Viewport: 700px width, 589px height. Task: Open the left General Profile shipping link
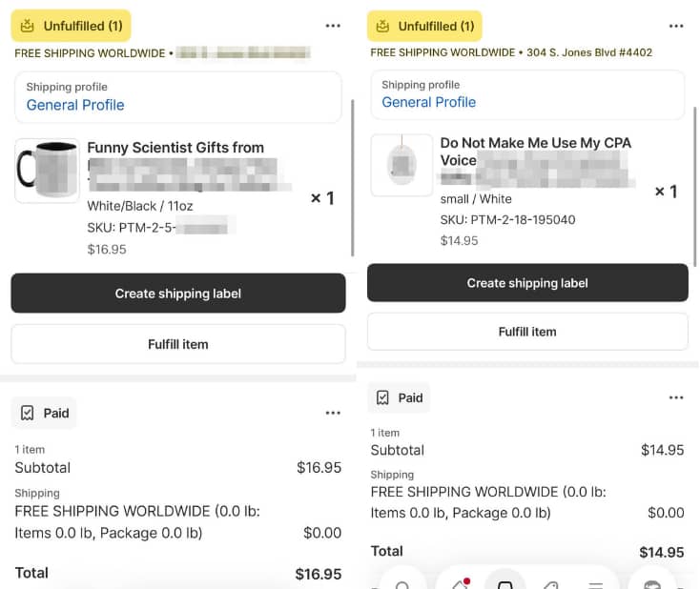click(x=75, y=105)
